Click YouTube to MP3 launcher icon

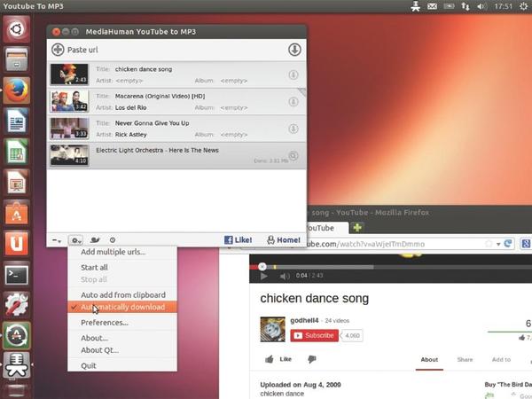[16, 365]
